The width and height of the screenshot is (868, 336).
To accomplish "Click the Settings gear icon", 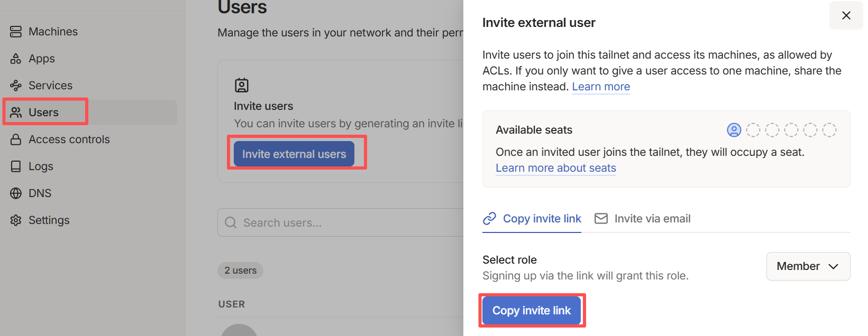I will (x=16, y=220).
